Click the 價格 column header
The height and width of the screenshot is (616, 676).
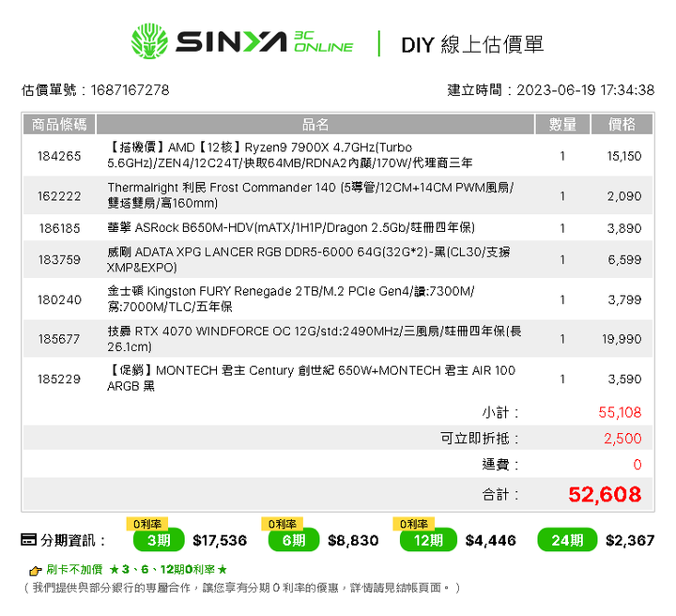622,125
